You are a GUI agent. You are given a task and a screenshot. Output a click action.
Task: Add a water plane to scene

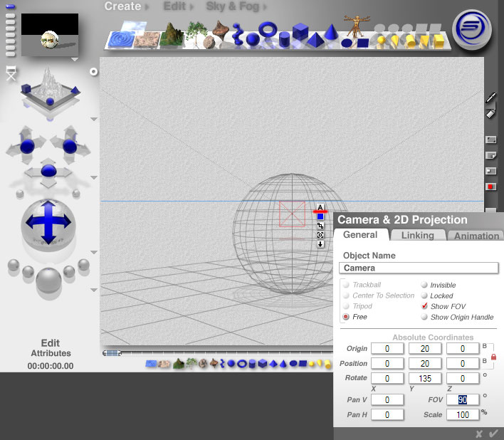[120, 36]
